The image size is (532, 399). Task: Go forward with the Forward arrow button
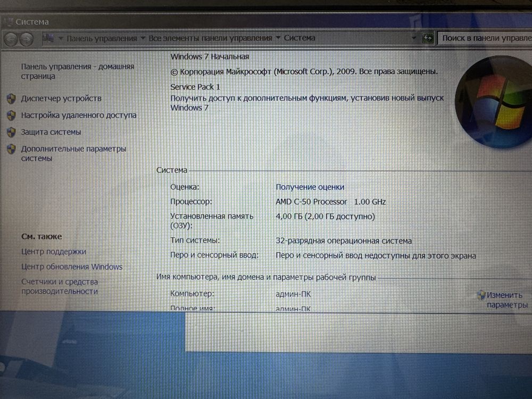(27, 39)
